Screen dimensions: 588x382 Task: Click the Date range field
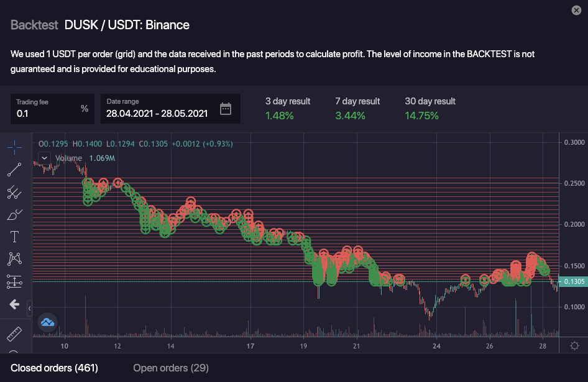[157, 113]
